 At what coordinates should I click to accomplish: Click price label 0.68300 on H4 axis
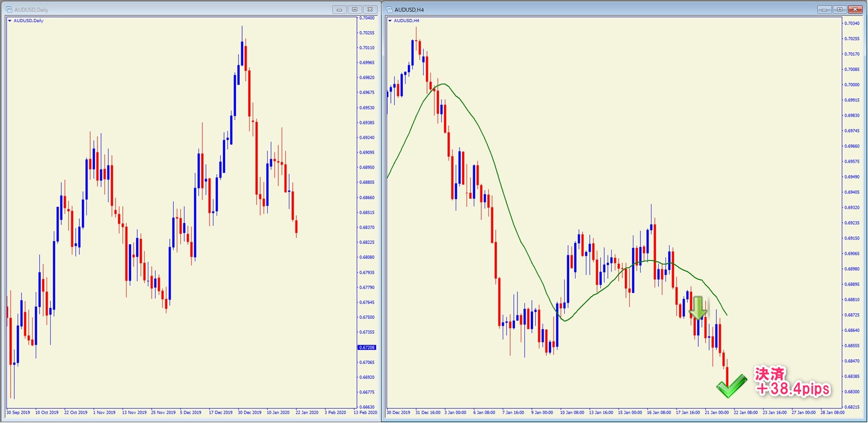[x=852, y=392]
